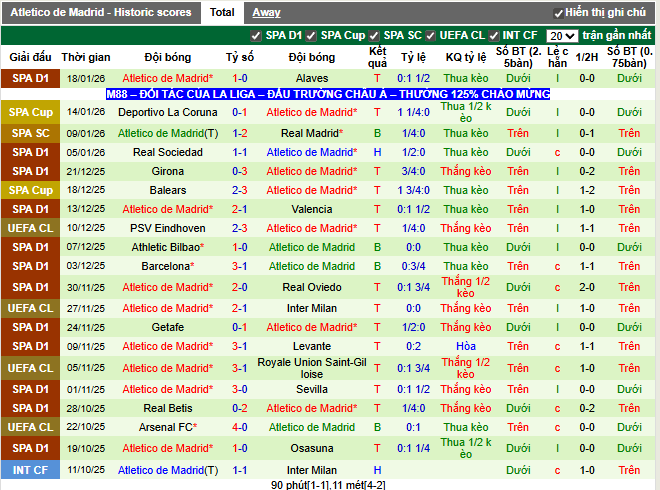Image resolution: width=660 pixels, height=490 pixels.
Task: Click the odds 1 3/4:0 in Balears row
Action: [x=413, y=190]
